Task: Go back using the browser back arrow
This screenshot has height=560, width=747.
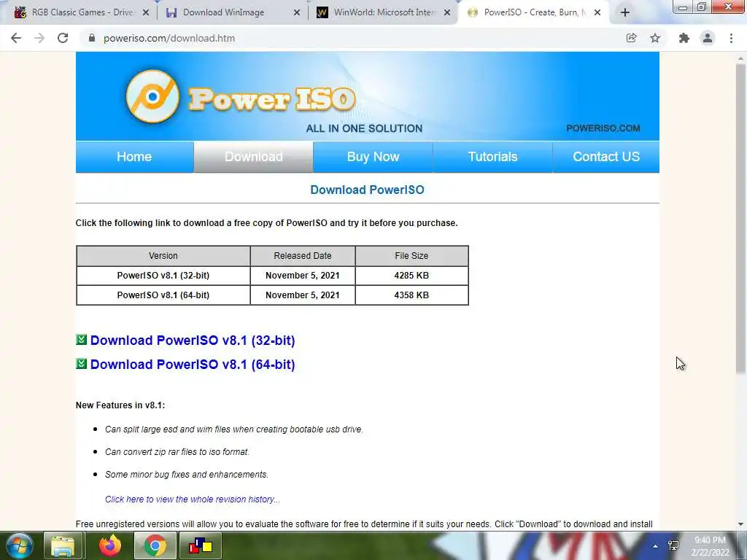Action: [16, 38]
